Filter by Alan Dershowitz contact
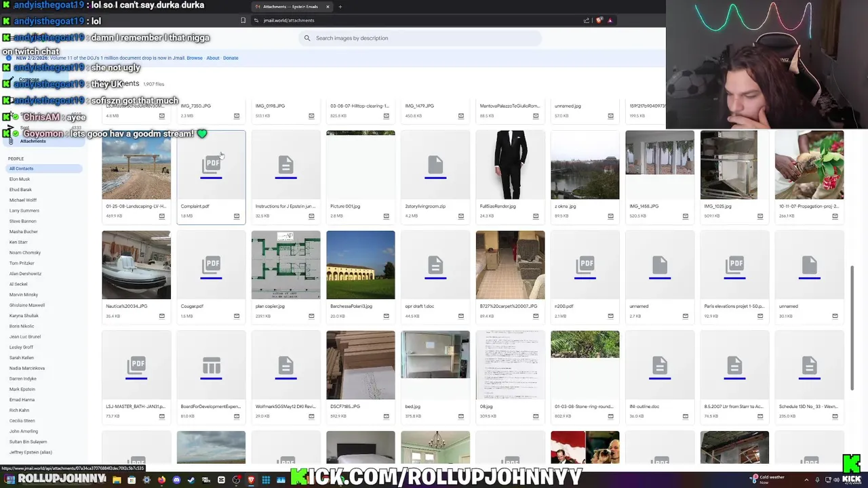This screenshot has width=868, height=488. pyautogui.click(x=26, y=274)
